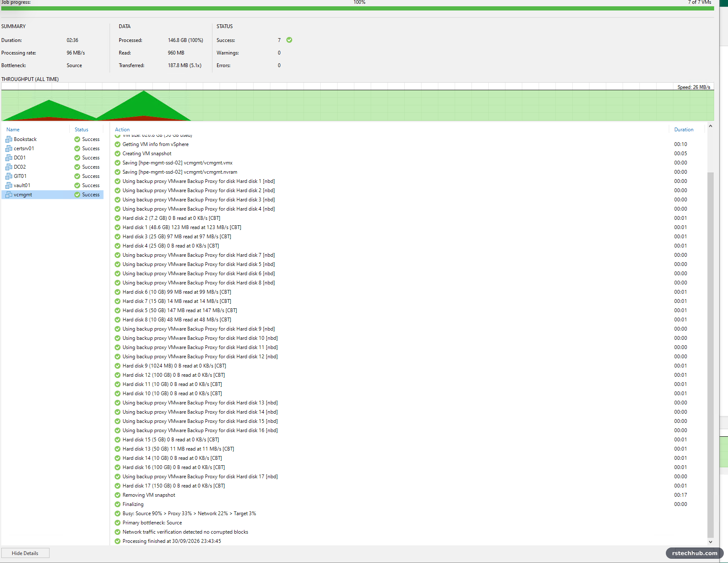The height and width of the screenshot is (563, 728).
Task: Click the scroll down arrow of action log
Action: [710, 542]
